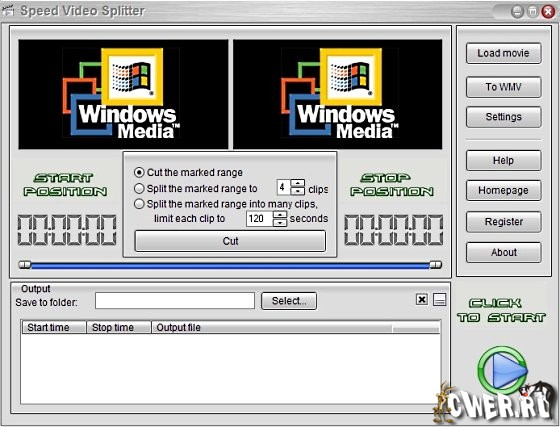Visit the Homepage button
Screen dimensions: 560x427
504,190
